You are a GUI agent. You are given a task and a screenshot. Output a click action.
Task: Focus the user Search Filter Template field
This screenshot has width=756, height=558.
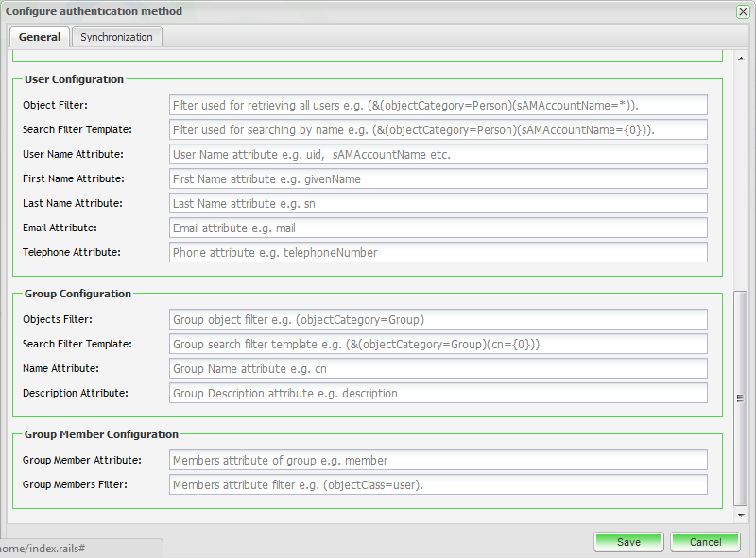tap(438, 129)
